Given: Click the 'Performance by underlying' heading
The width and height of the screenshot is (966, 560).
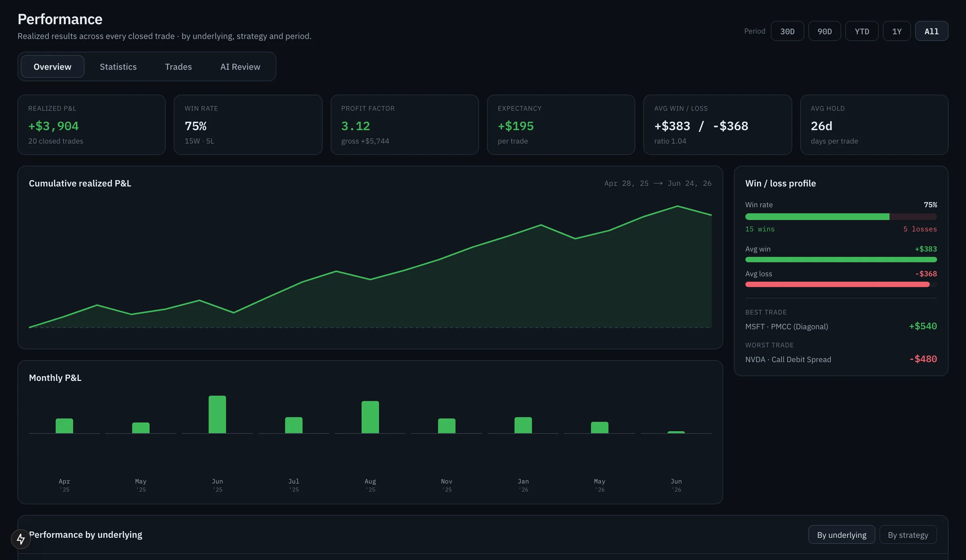Looking at the screenshot, I should (x=86, y=535).
